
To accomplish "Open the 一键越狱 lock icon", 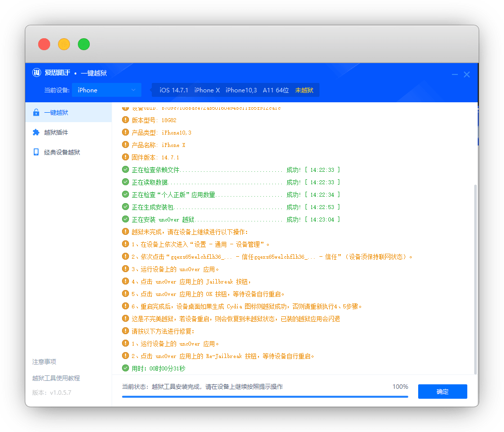I will 36,112.
